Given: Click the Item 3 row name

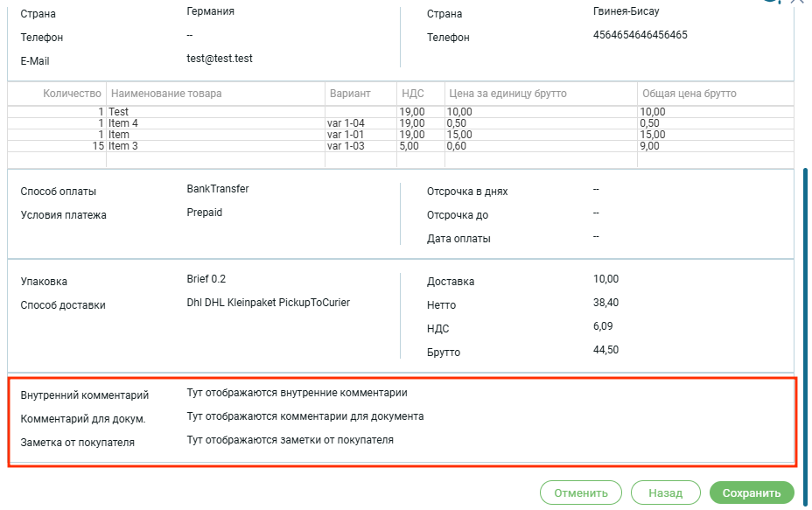Looking at the screenshot, I should [123, 146].
